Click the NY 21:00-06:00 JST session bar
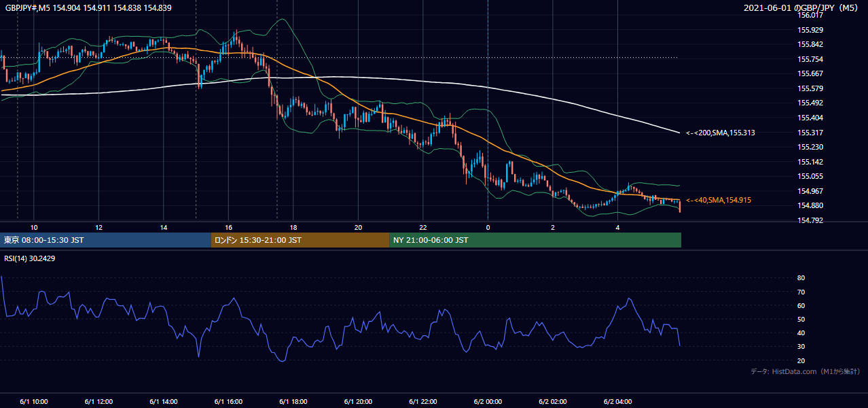The width and height of the screenshot is (868, 408). (x=535, y=240)
